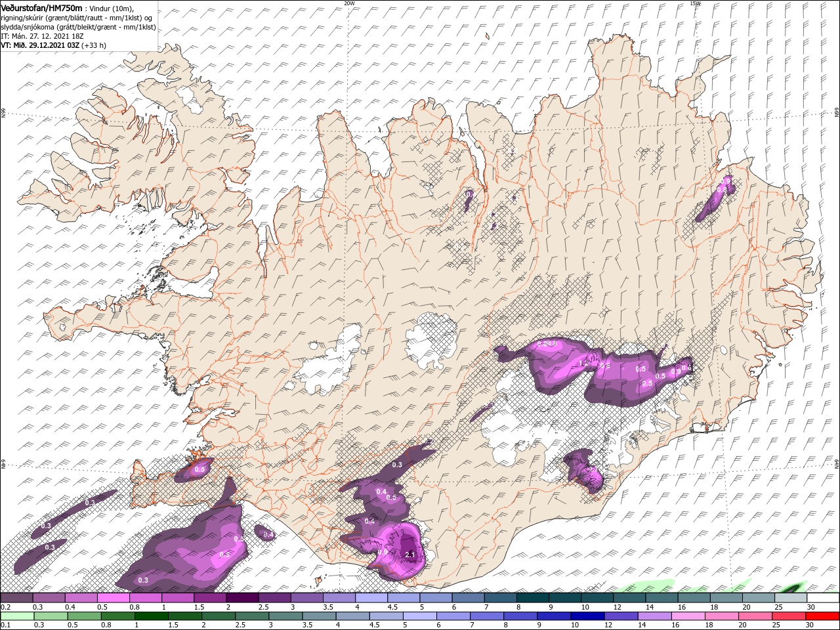Click the 15W longitude label
Screen dimensions: 840x630
(x=695, y=3)
